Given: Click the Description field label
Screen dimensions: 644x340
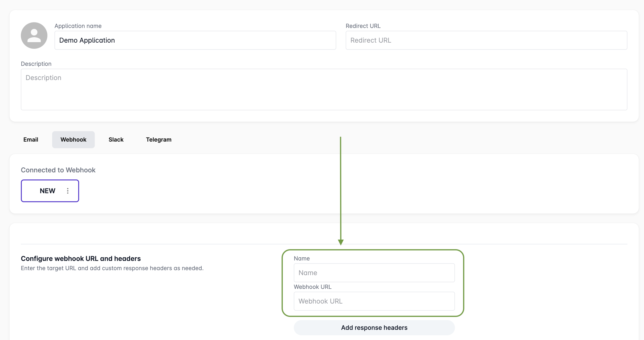Looking at the screenshot, I should (36, 64).
